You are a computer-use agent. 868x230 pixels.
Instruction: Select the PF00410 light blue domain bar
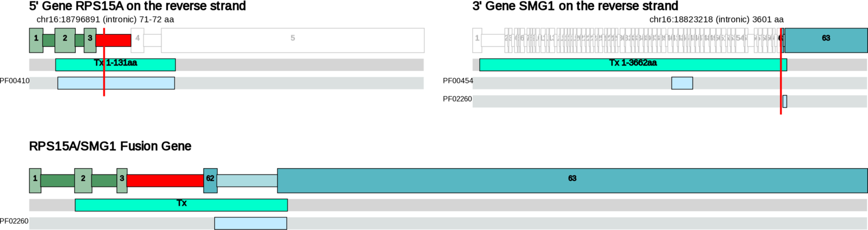116,83
